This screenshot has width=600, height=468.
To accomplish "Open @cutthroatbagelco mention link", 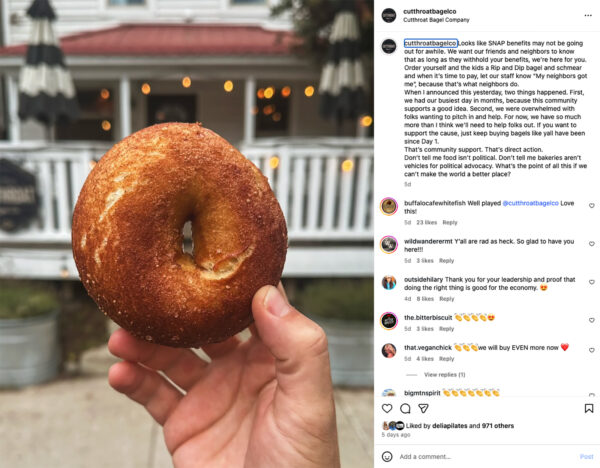I will pyautogui.click(x=530, y=203).
